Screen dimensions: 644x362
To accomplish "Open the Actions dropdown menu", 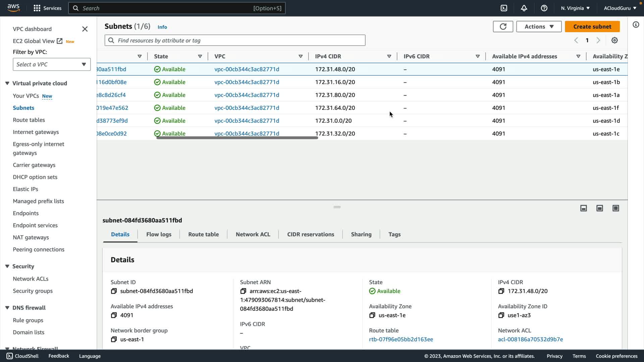I will tap(539, 26).
